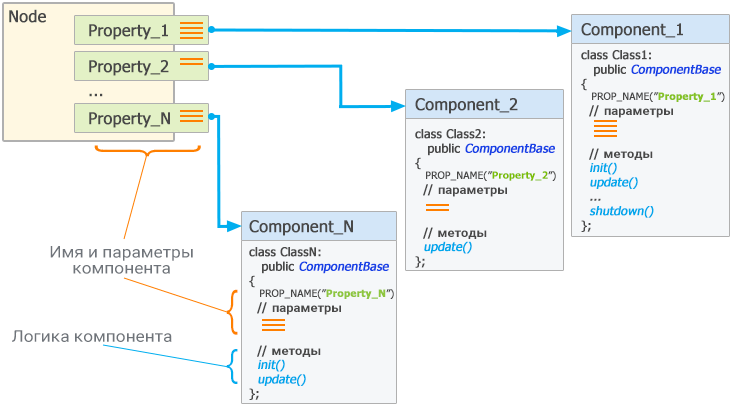Select the Property_2 box in Node
Screen dimensions: 734x406
pyautogui.click(x=141, y=66)
